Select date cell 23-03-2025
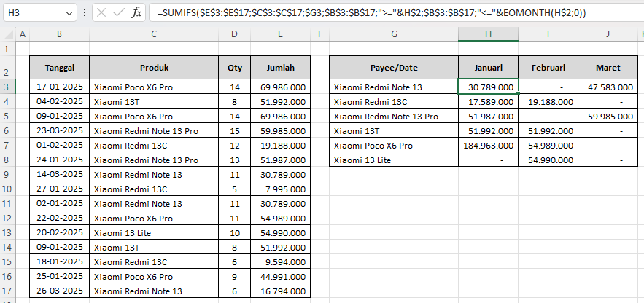 pos(60,131)
